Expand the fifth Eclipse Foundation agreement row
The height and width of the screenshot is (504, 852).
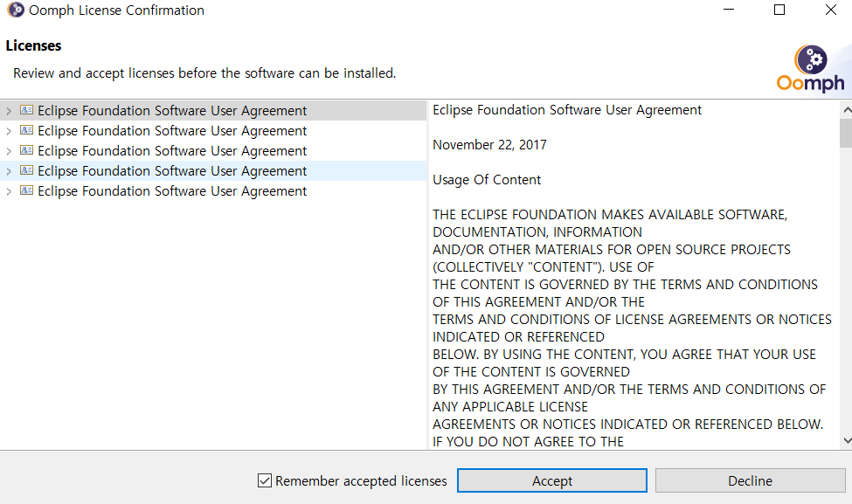coord(9,191)
